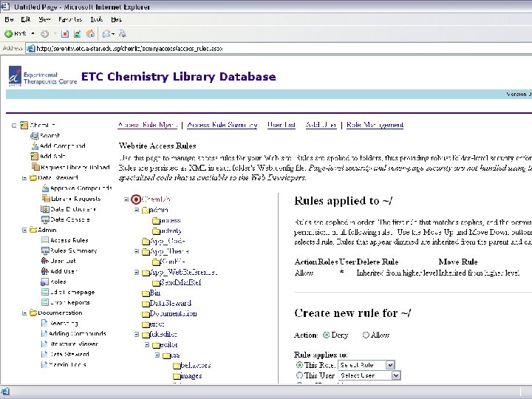Open the Select User dropdown
The image size is (532, 399).
[369, 375]
